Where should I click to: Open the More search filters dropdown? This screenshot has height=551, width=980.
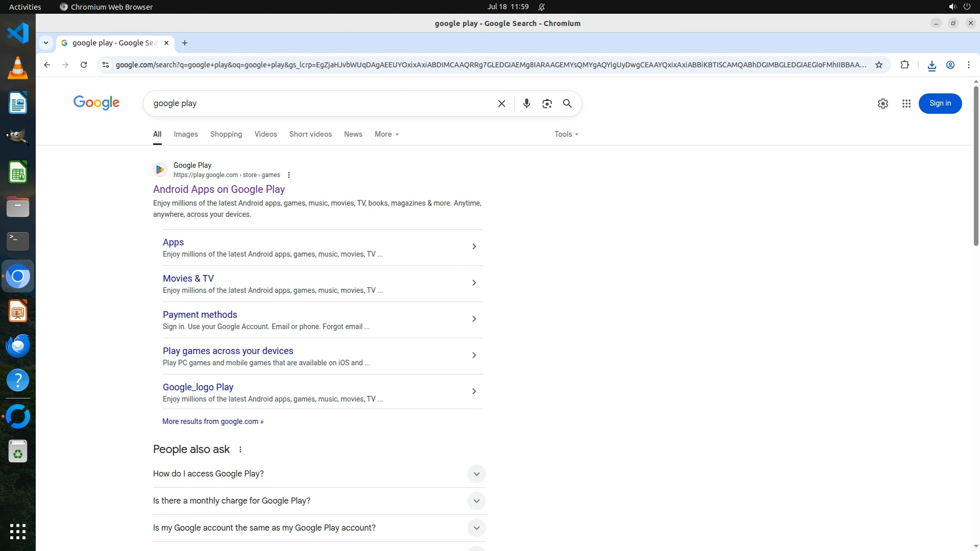(386, 134)
